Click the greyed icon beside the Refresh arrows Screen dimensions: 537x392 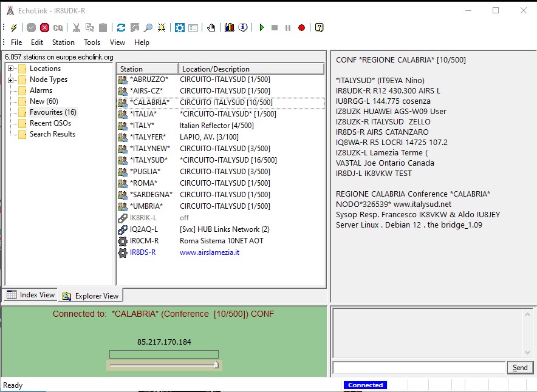(135, 28)
